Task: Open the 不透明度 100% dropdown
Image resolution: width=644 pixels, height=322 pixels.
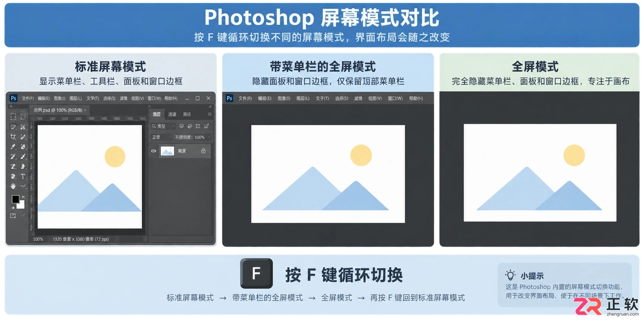Action: click(202, 137)
